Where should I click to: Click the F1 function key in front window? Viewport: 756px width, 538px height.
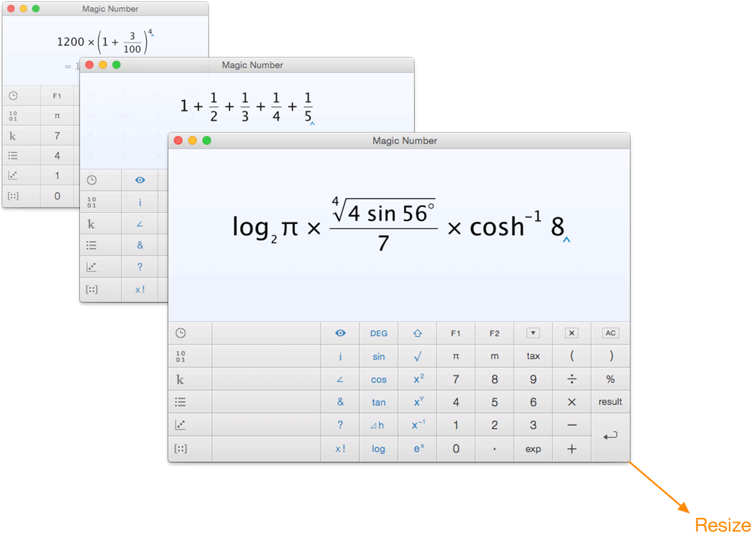pyautogui.click(x=456, y=333)
